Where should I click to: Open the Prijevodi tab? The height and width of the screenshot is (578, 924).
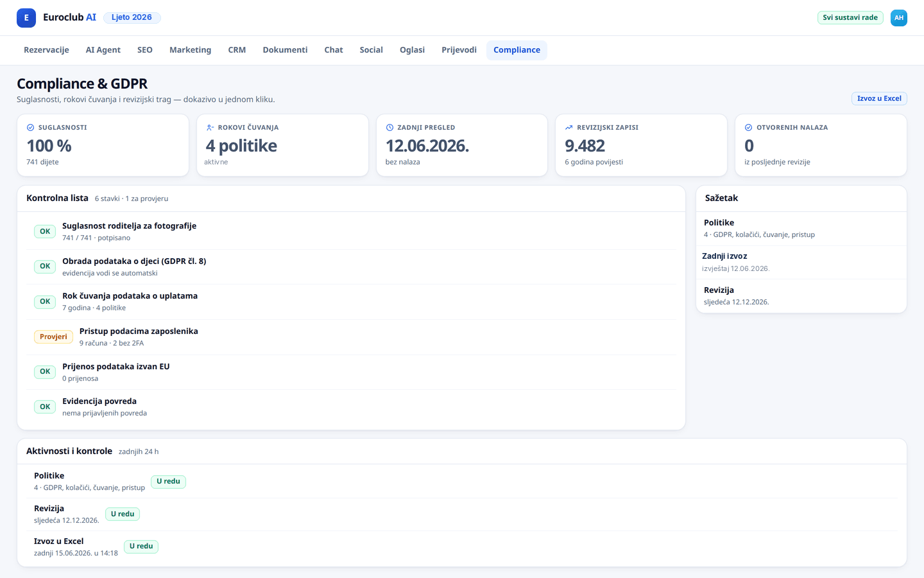459,50
